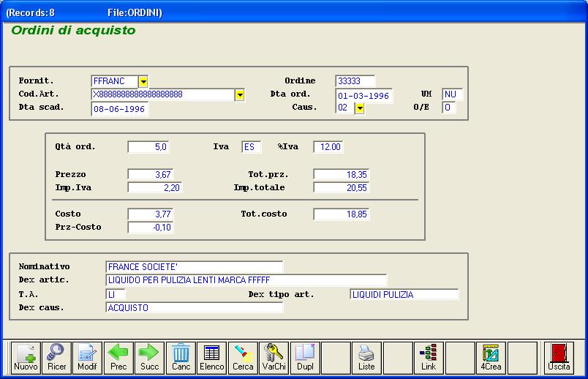Click the Nominativo field FRANCE SOCIETE'

pos(195,267)
